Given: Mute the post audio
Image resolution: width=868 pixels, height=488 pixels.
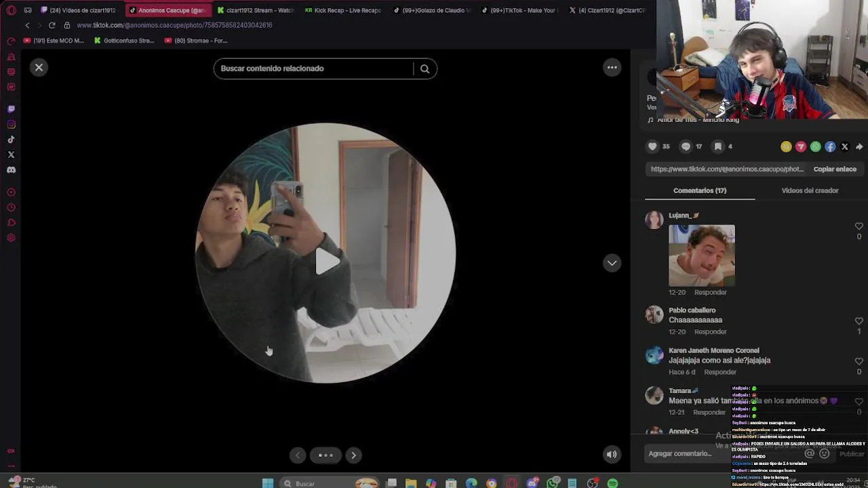Looking at the screenshot, I should click(612, 455).
